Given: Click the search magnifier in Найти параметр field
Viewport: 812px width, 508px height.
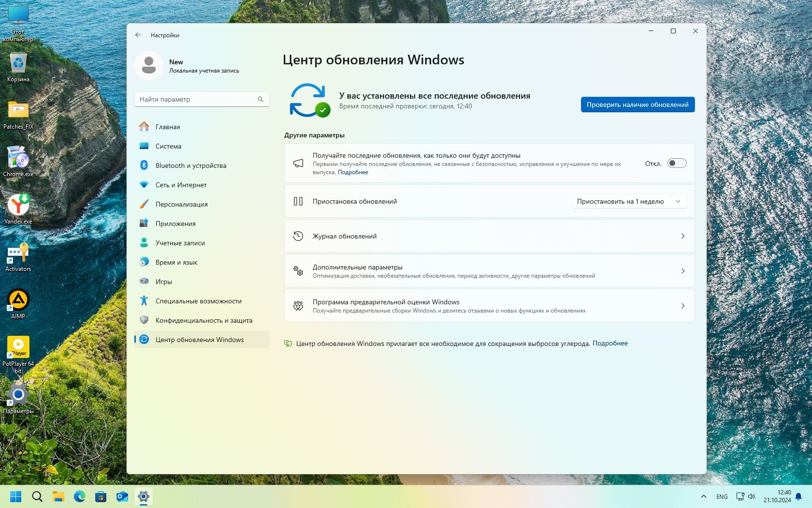Looking at the screenshot, I should [261, 99].
